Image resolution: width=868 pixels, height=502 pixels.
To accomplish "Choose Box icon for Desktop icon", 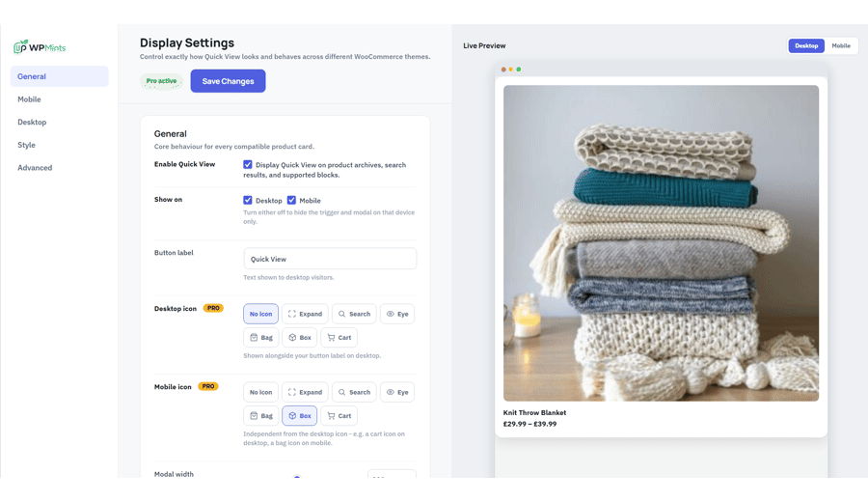I will [300, 338].
